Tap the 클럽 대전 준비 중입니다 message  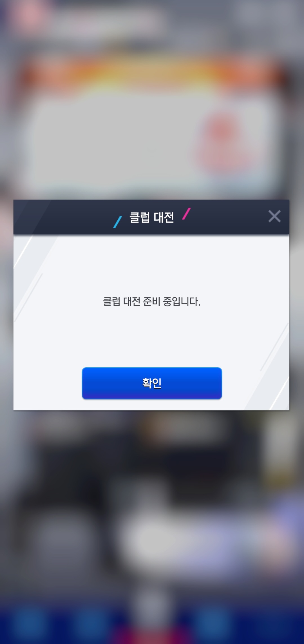coord(152,302)
